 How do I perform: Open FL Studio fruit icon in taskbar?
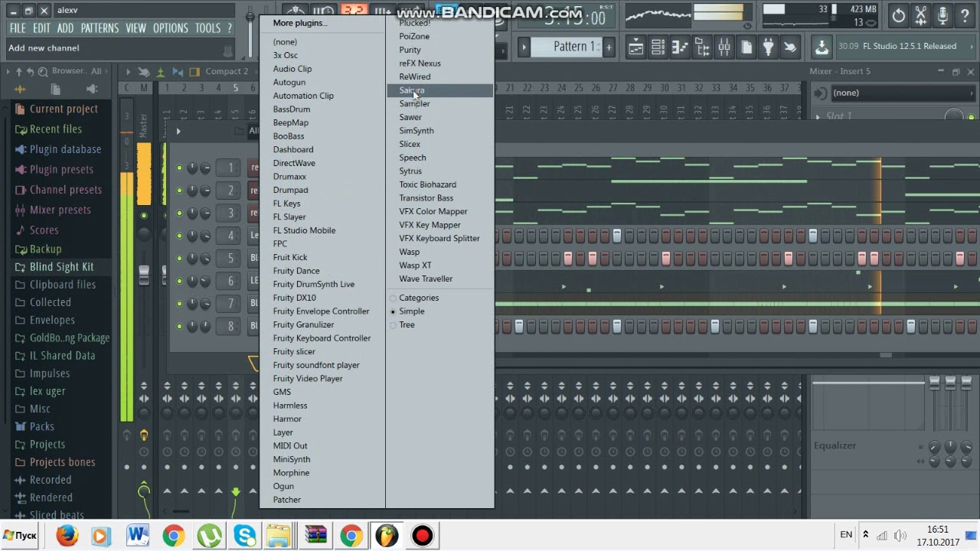coord(387,535)
